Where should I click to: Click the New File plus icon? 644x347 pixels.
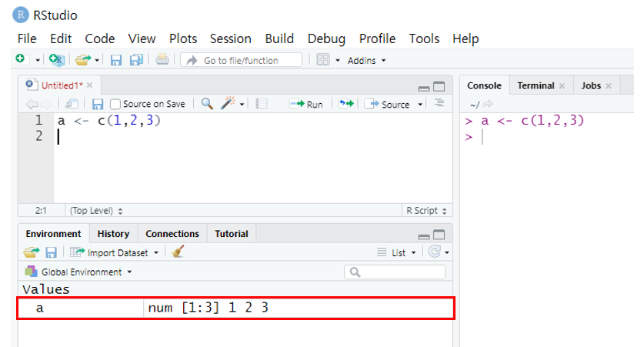point(22,59)
